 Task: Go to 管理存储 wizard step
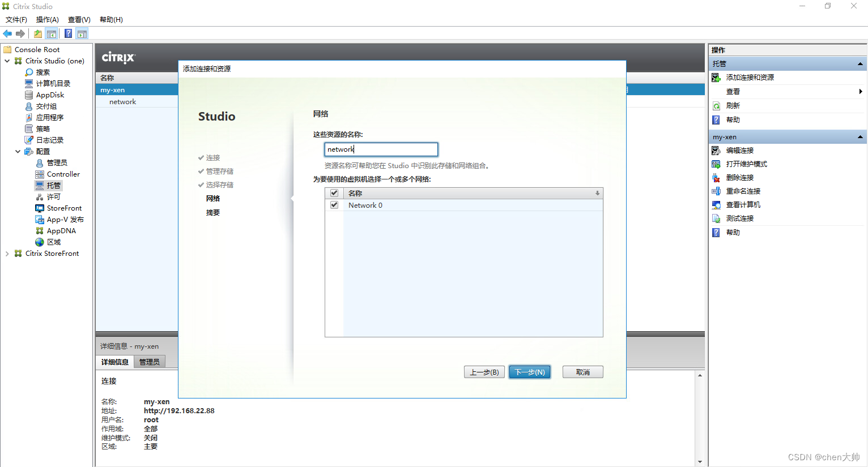coord(219,172)
